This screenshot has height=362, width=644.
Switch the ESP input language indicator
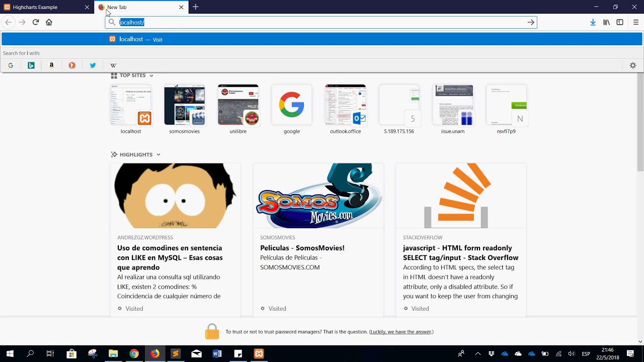[586, 353]
